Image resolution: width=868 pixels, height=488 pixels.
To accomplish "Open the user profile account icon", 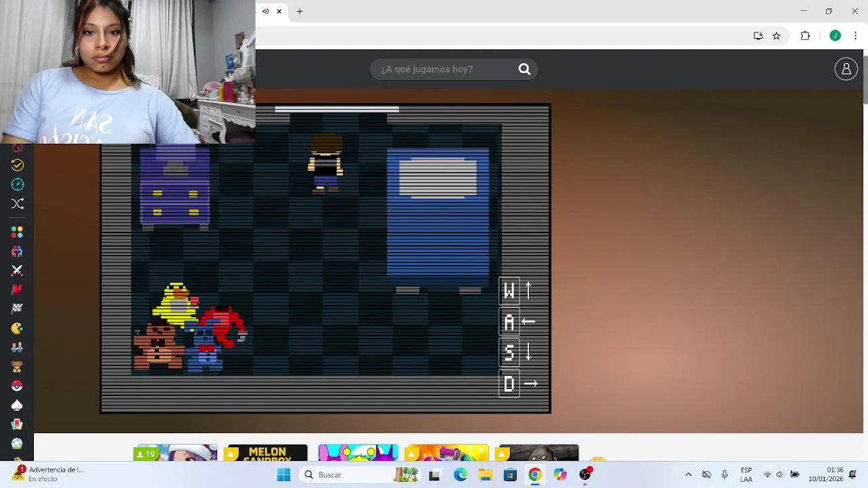I will [846, 68].
